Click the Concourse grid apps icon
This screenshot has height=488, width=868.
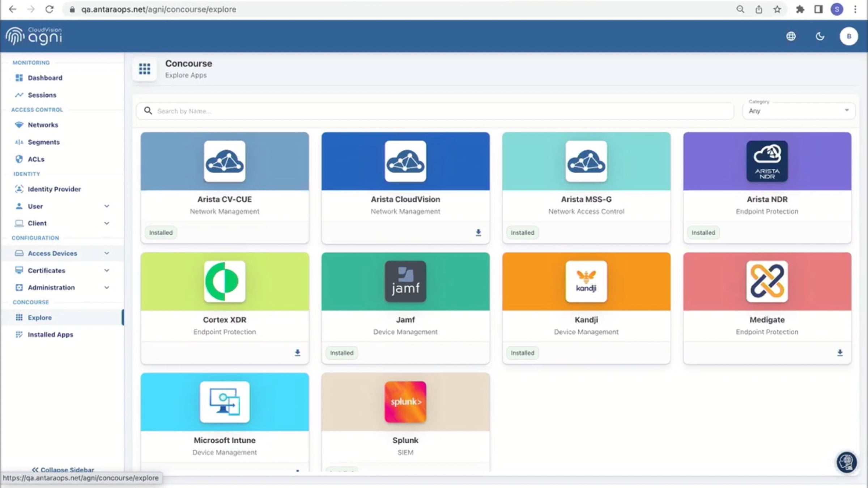coord(145,69)
